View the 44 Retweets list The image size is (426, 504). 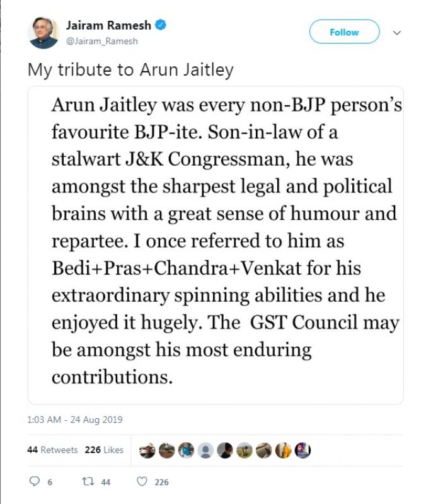point(53,450)
